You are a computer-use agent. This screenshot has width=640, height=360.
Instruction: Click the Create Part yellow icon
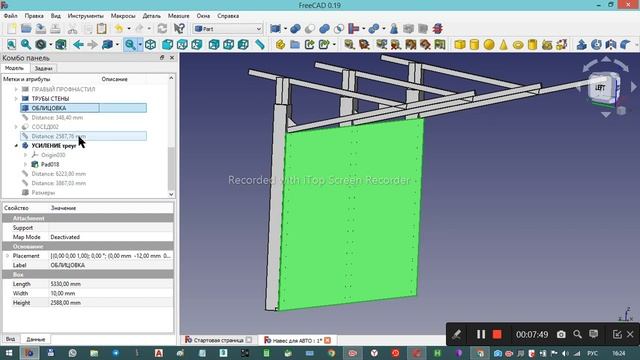[x=280, y=44]
